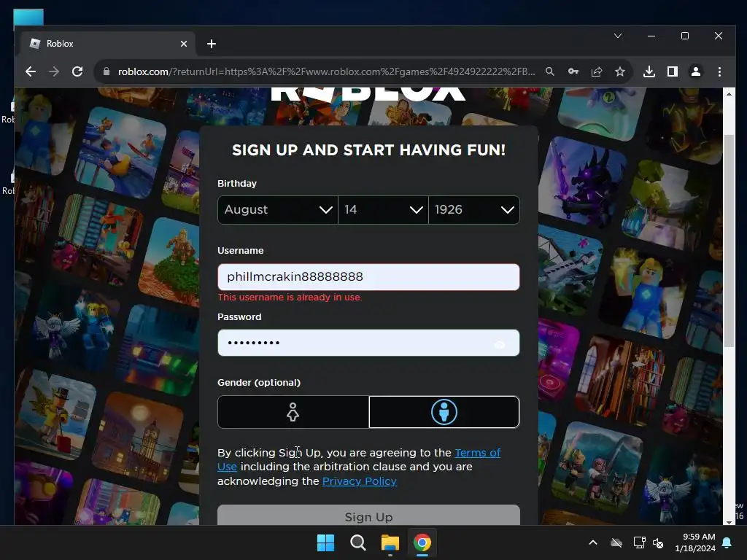Open the tab search chevron

tap(618, 36)
